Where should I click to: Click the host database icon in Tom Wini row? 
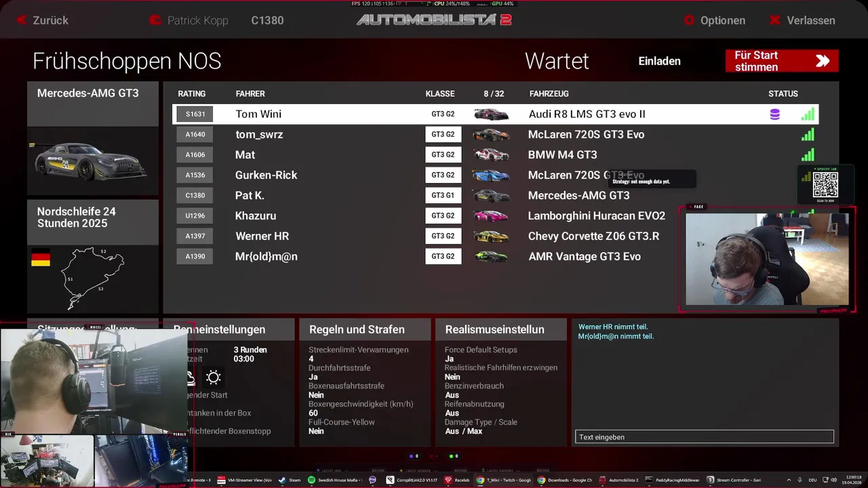click(774, 115)
